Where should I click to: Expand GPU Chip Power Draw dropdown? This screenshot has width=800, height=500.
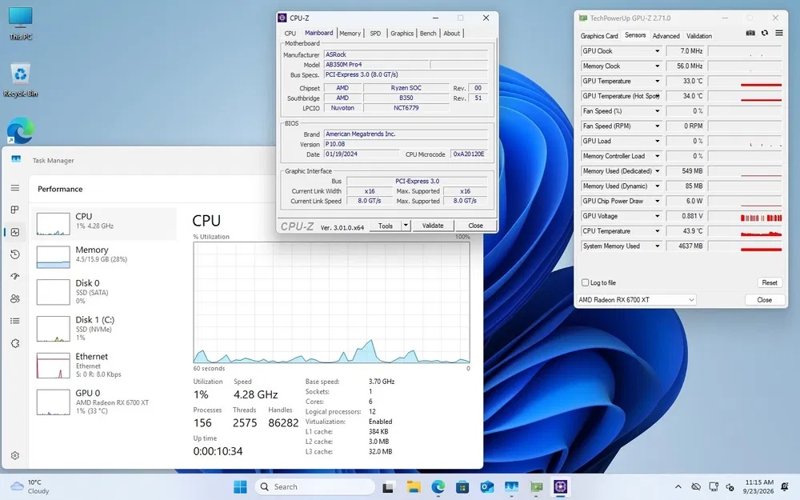pyautogui.click(x=657, y=201)
